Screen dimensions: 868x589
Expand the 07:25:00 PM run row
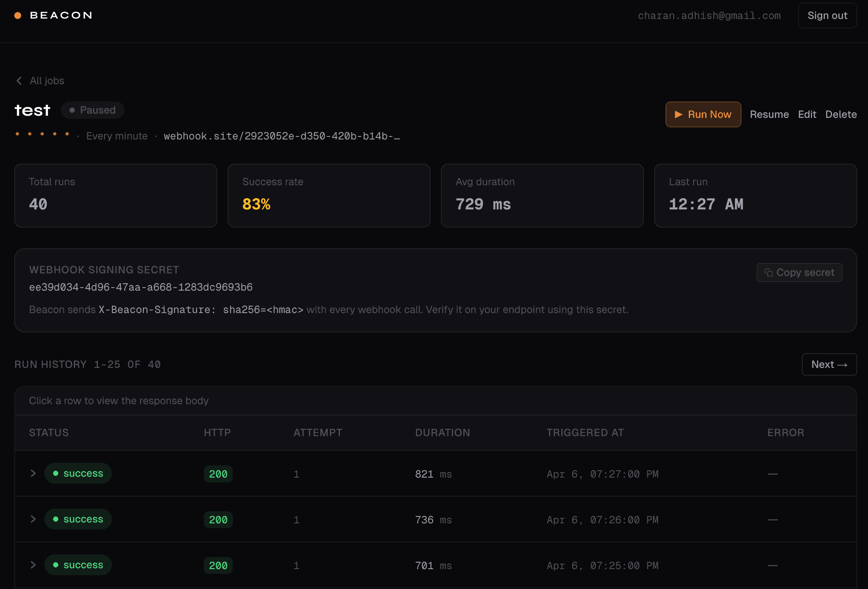click(x=33, y=565)
